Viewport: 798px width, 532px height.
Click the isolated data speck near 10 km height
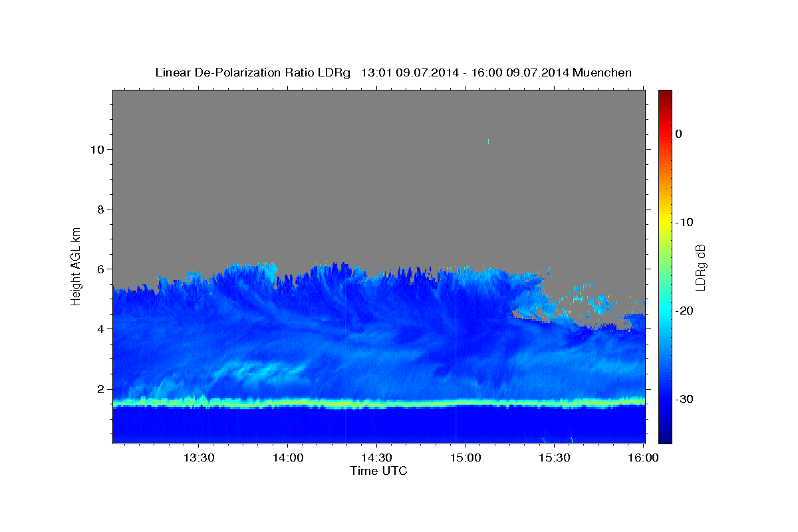[x=488, y=141]
